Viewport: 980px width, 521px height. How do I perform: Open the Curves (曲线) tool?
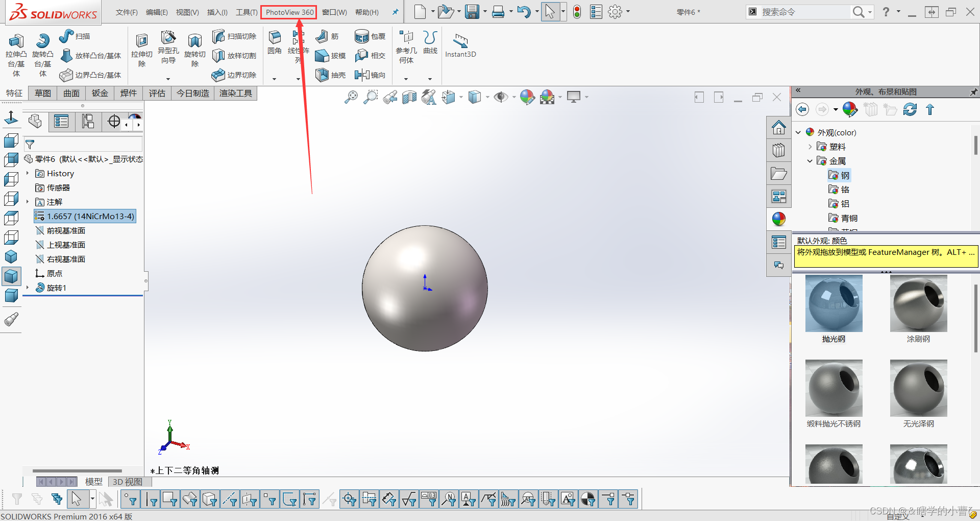(x=430, y=42)
